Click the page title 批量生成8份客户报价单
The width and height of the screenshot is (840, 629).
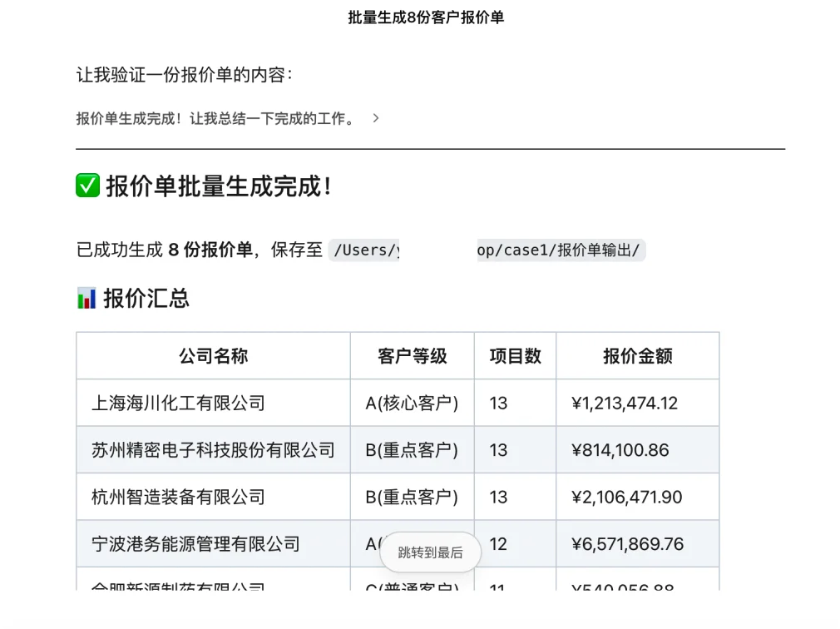coord(427,16)
